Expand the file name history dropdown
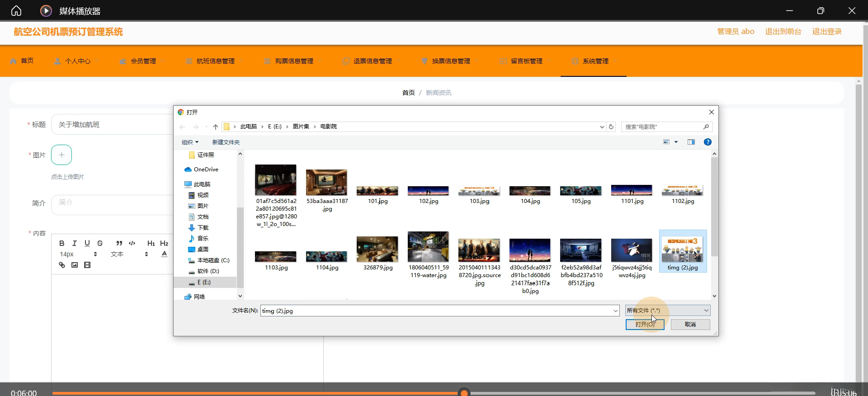 click(x=615, y=311)
